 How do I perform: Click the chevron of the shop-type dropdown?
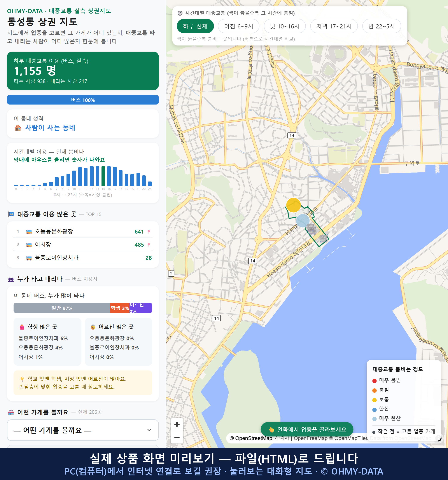[149, 430]
